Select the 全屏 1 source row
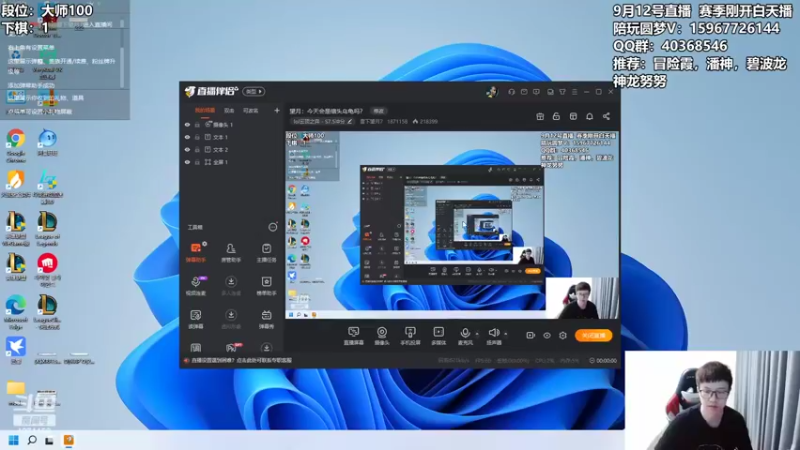 (x=232, y=162)
